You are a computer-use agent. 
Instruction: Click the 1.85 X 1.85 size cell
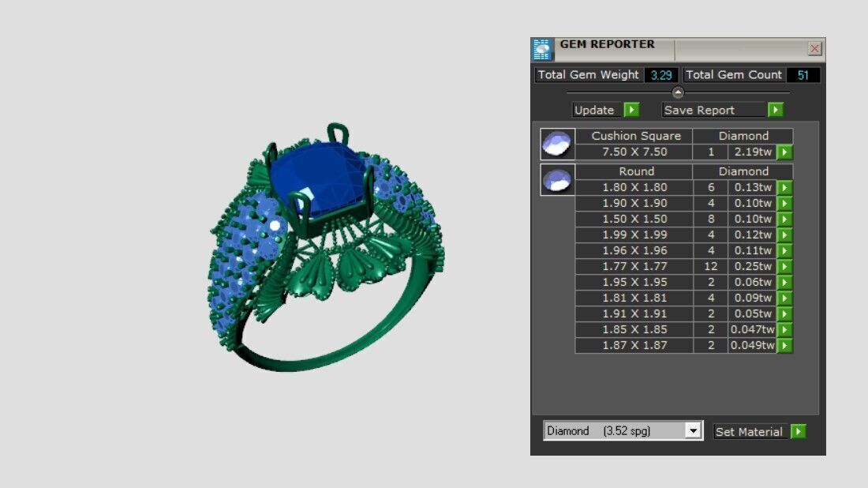click(x=634, y=329)
